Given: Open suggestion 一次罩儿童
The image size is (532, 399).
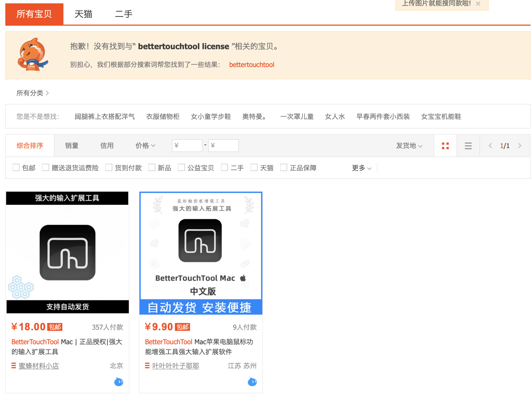Looking at the screenshot, I should tap(297, 117).
